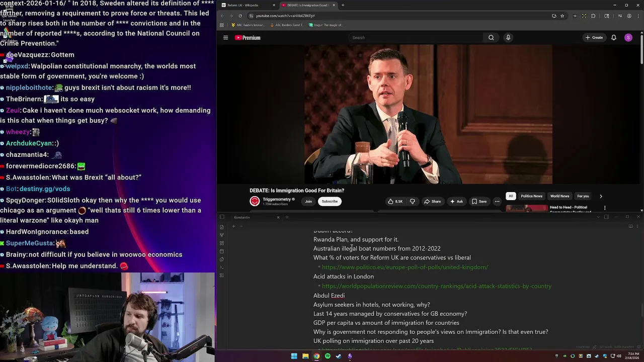Expand the Obsidian tab list dropdown

coord(598,217)
